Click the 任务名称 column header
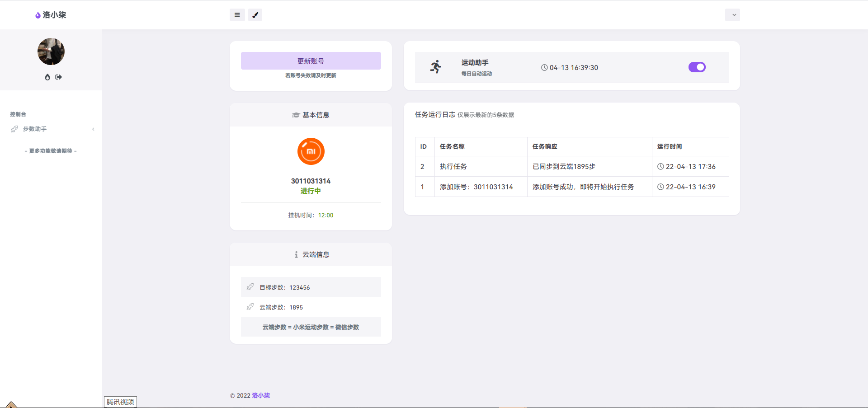This screenshot has width=868, height=408. click(x=452, y=146)
